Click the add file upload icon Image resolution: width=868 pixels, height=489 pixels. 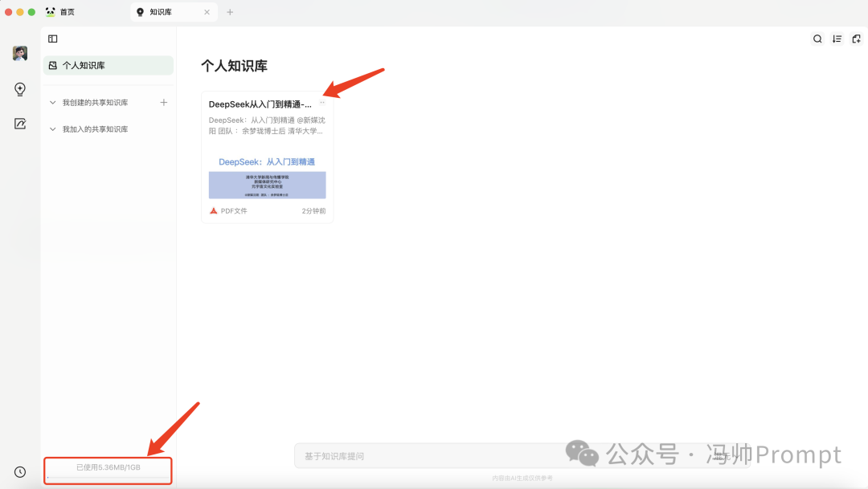click(856, 39)
